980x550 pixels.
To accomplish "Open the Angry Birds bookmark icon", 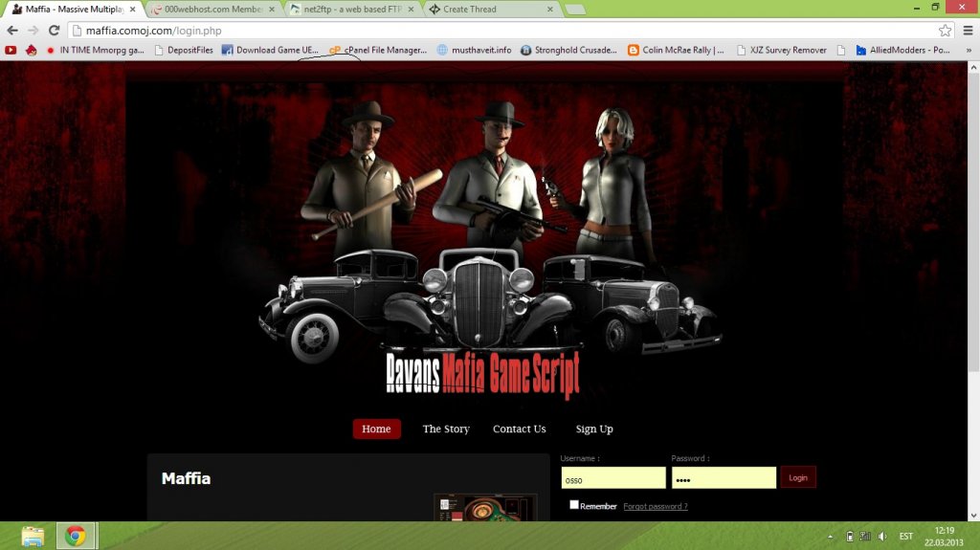I will point(32,50).
